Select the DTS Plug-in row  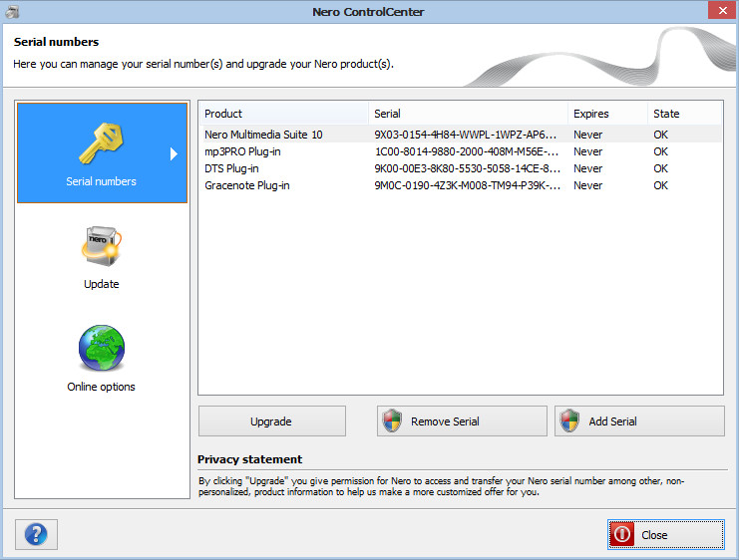point(461,168)
